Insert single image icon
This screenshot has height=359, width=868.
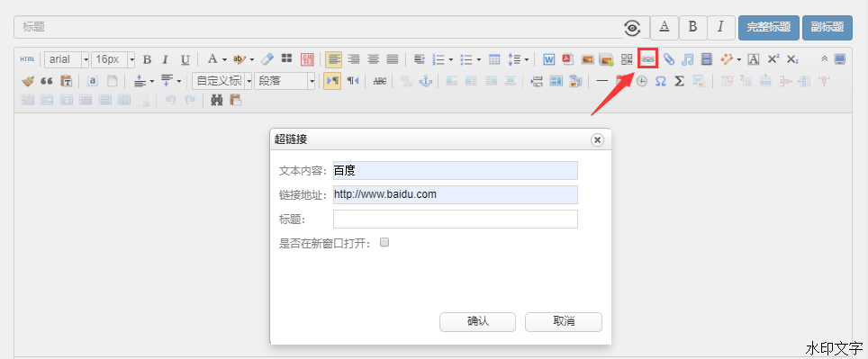click(x=587, y=59)
